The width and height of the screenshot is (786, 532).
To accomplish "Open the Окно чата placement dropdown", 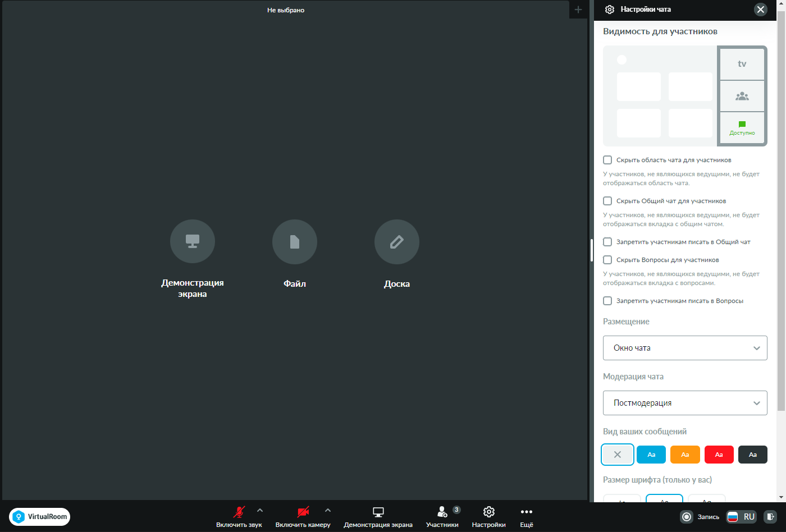I will [x=685, y=348].
